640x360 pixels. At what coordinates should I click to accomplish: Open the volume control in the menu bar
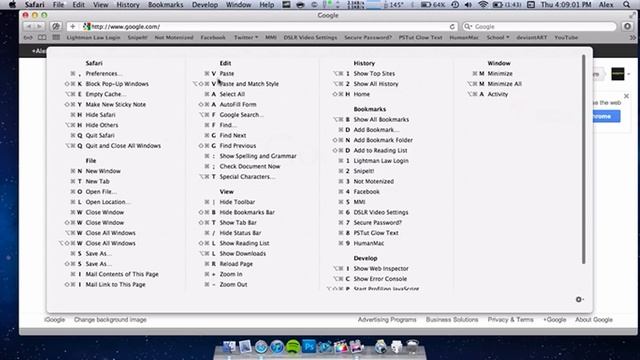pos(468,5)
